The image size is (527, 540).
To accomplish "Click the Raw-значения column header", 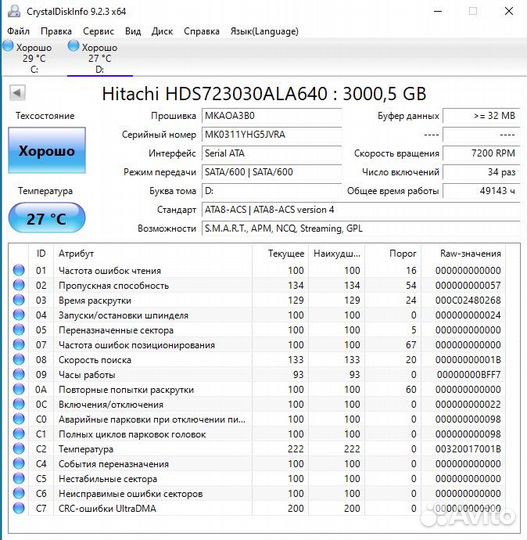I will (x=464, y=253).
